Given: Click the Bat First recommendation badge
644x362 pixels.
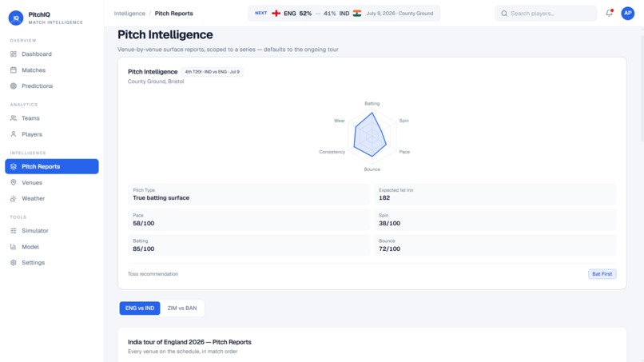Looking at the screenshot, I should 602,274.
